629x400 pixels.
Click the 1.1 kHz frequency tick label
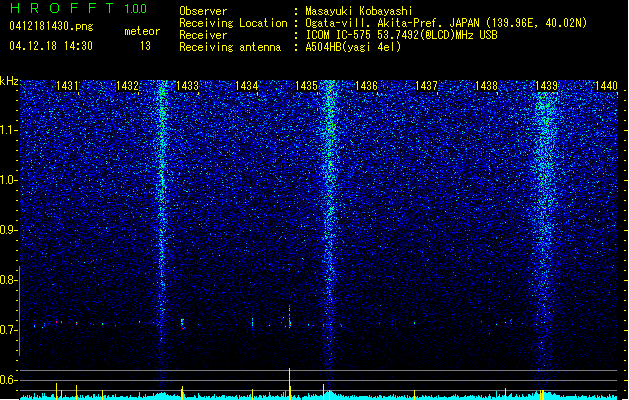pyautogui.click(x=9, y=130)
